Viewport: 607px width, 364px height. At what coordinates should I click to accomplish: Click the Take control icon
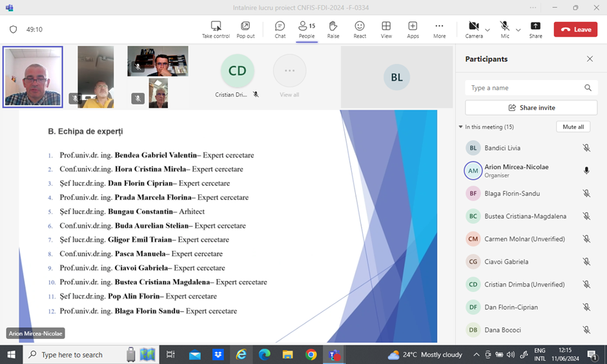tap(216, 26)
